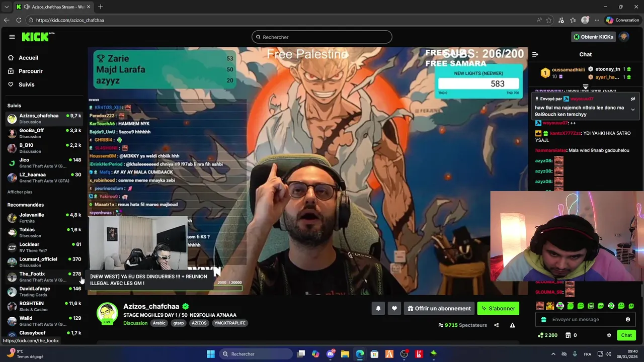Select the YMCXTRAPLIFE tag

click(229, 323)
